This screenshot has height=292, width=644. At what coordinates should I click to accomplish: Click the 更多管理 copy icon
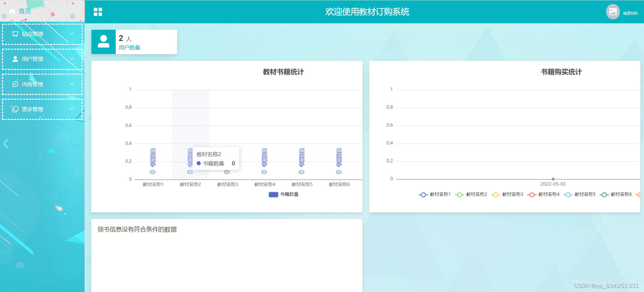pyautogui.click(x=15, y=109)
